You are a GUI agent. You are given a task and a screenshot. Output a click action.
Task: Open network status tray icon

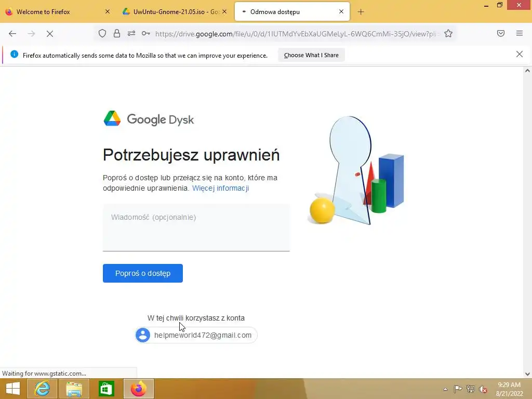(471, 389)
